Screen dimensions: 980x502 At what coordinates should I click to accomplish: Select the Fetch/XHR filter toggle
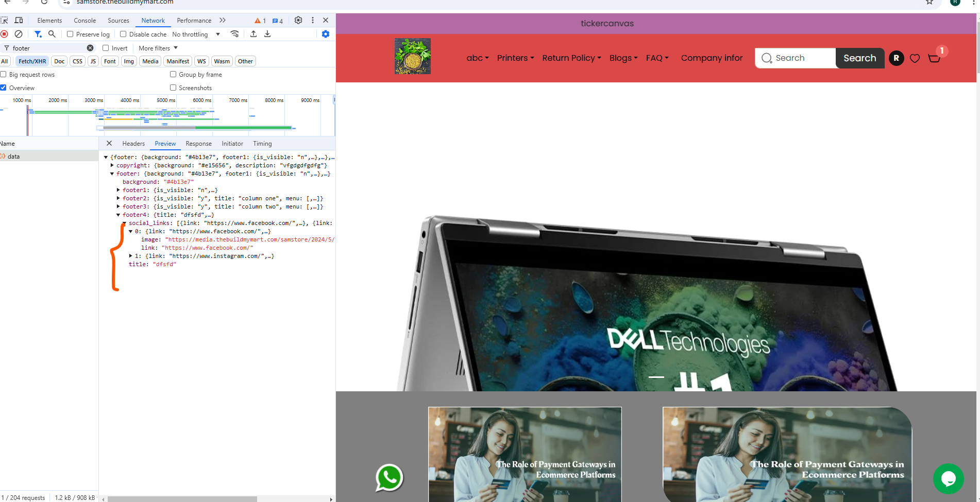[x=32, y=61]
